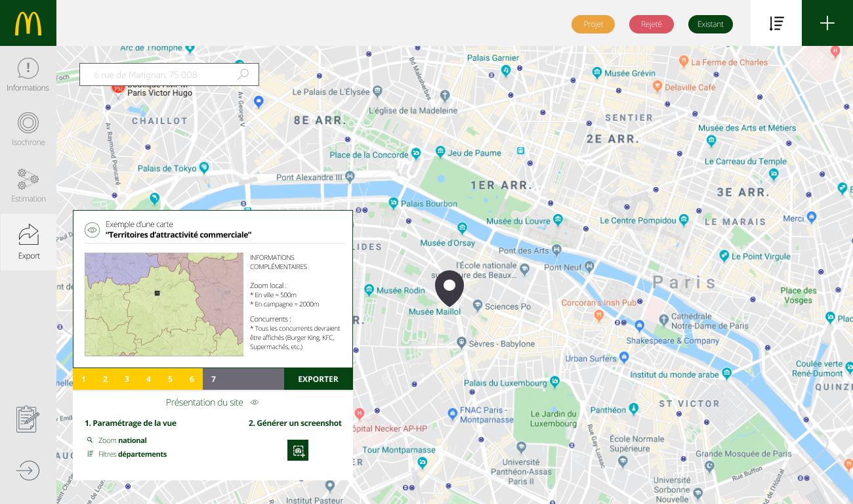Screen dimensions: 853x504
Task: Go to export step 2
Action: (106, 379)
